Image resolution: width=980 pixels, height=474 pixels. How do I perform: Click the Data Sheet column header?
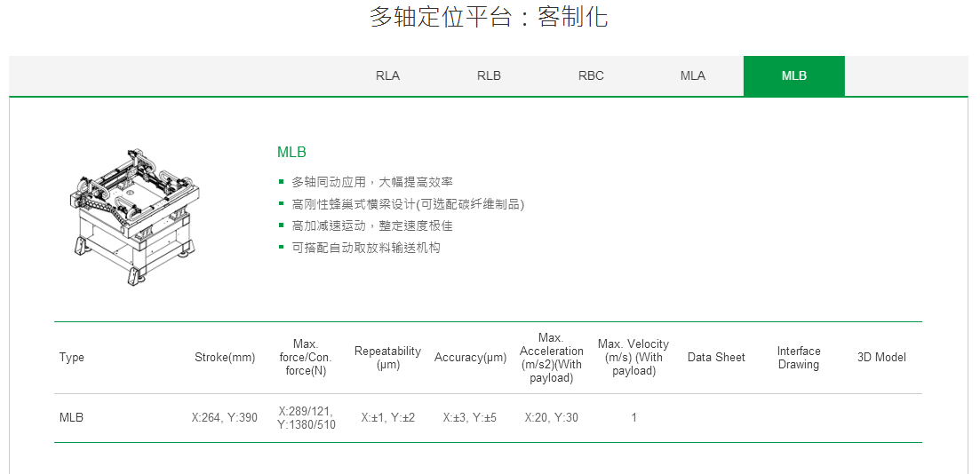(716, 358)
